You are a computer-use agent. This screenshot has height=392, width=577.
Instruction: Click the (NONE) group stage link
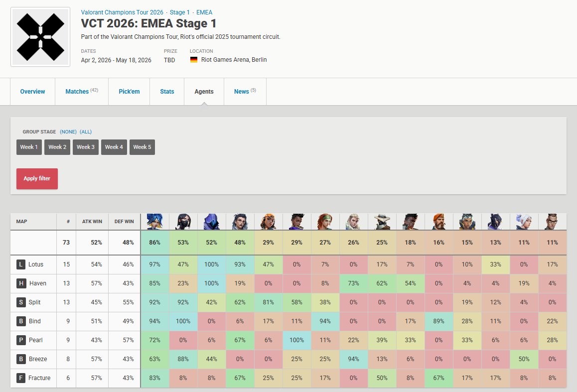(x=68, y=131)
